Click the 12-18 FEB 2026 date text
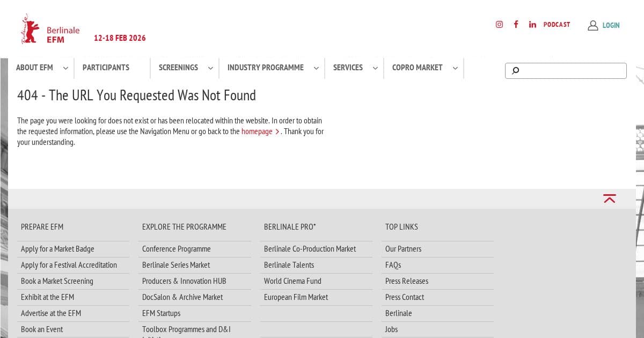This screenshot has width=644, height=338. 120,38
